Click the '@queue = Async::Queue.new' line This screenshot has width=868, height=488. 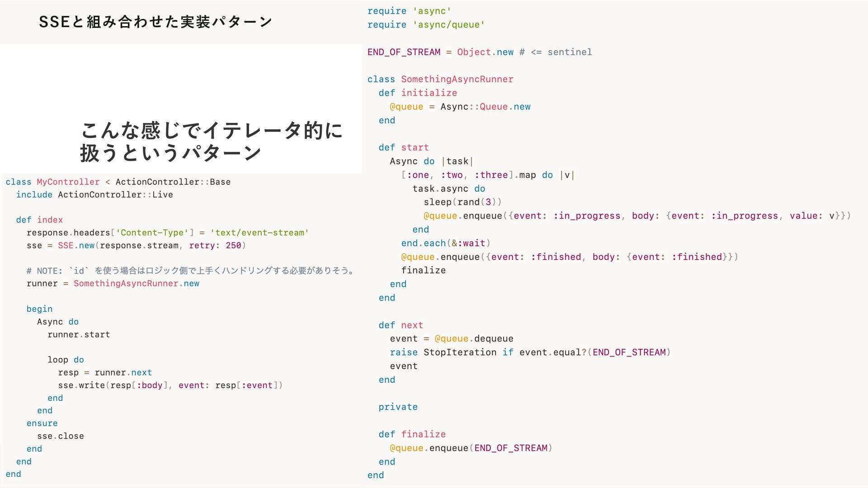tap(460, 107)
